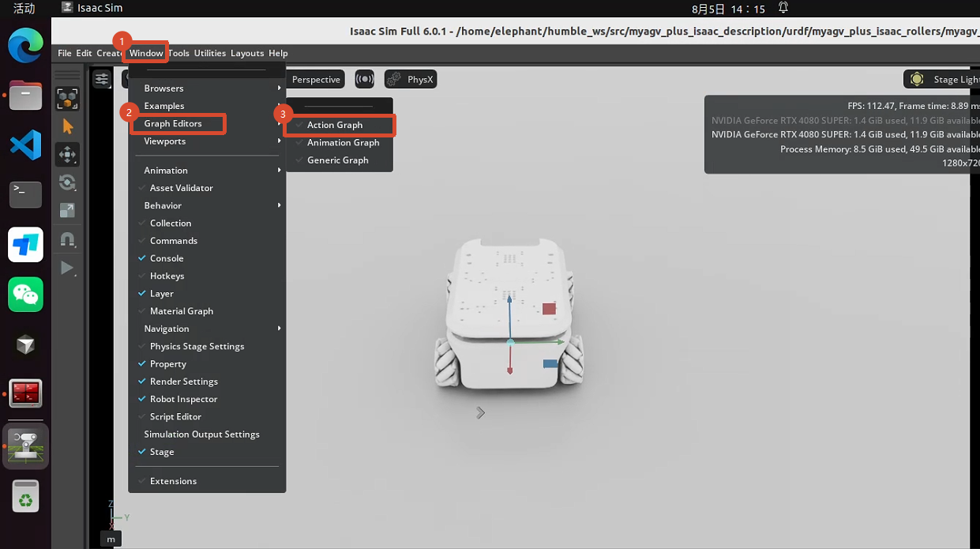
Task: Expand the Browsers submenu
Action: pyautogui.click(x=207, y=88)
